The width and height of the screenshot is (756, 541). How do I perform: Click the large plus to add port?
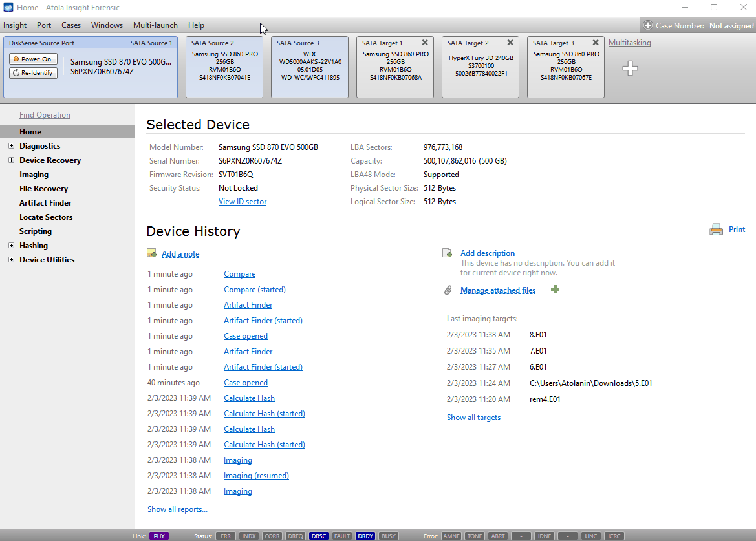coord(630,68)
